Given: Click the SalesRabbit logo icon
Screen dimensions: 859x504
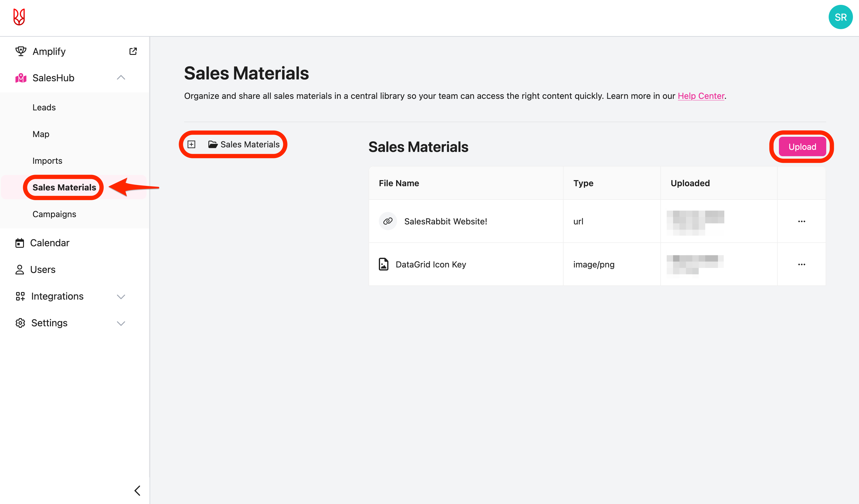Looking at the screenshot, I should click(19, 17).
